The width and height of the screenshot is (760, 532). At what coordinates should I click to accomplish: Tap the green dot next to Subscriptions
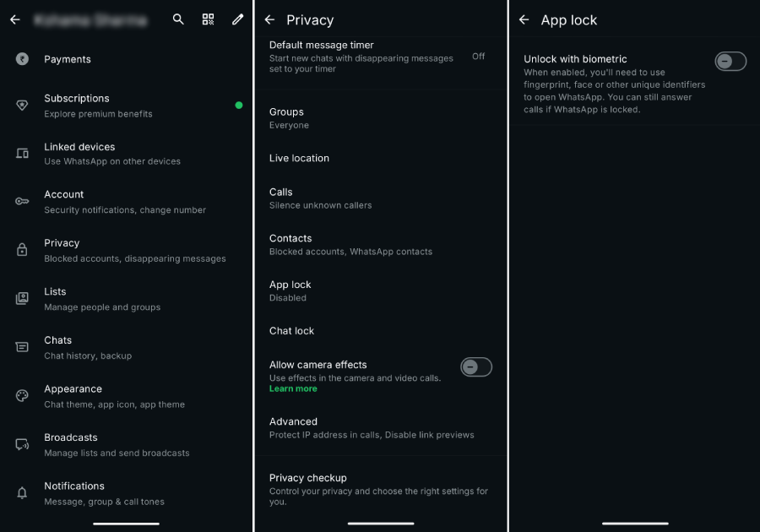[238, 106]
